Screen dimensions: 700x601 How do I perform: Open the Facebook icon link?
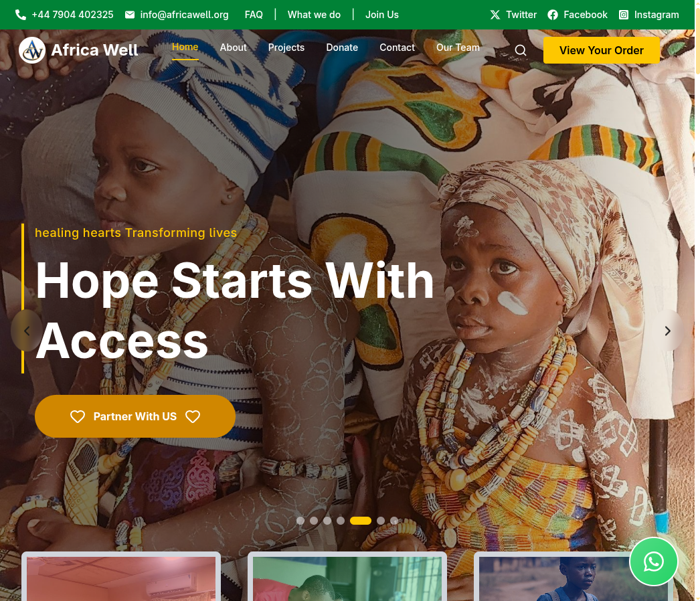pyautogui.click(x=553, y=15)
